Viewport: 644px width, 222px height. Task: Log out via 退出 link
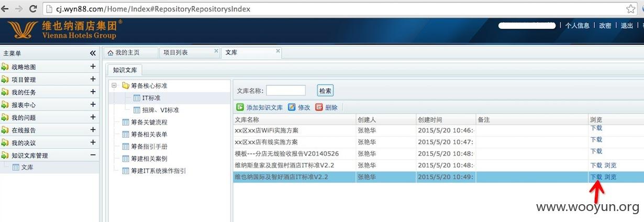(627, 25)
